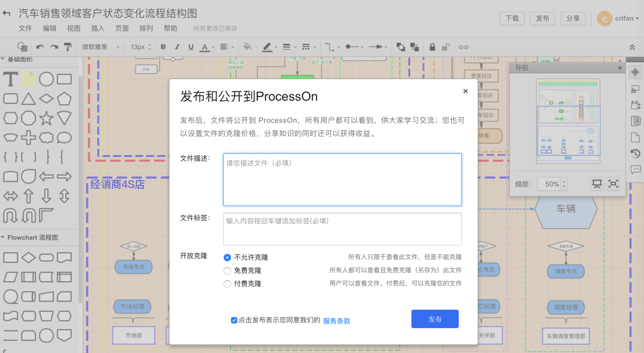Open the connector type dropdown
The image size is (644, 353).
[x=332, y=47]
